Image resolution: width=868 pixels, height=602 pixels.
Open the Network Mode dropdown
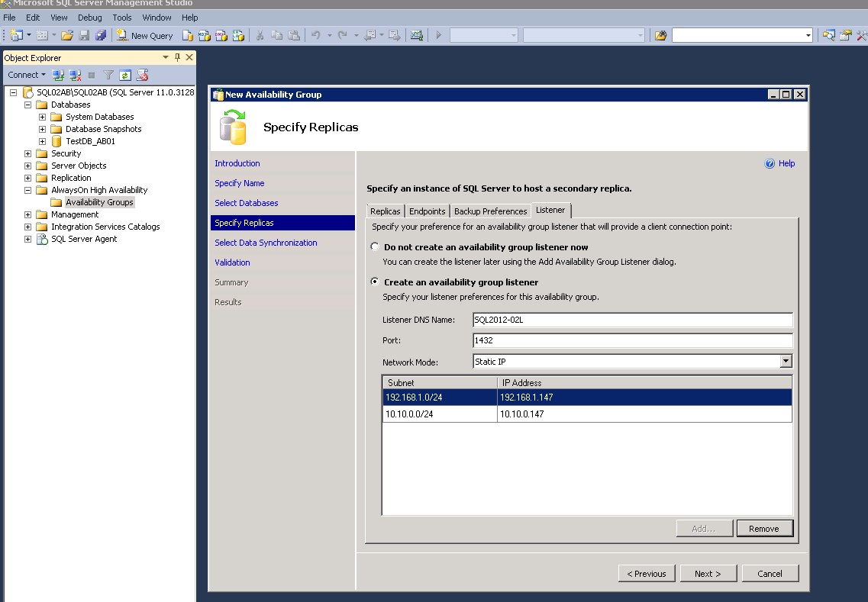786,362
